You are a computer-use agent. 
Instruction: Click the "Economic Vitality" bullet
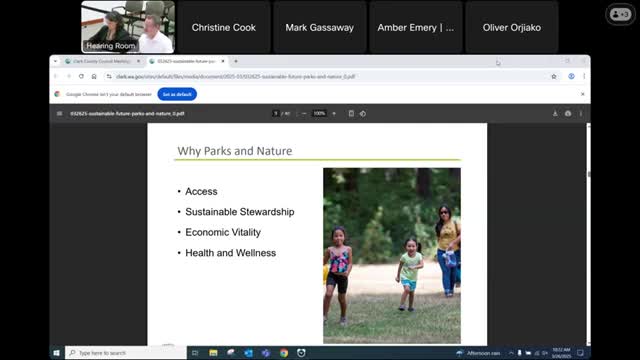(x=223, y=232)
